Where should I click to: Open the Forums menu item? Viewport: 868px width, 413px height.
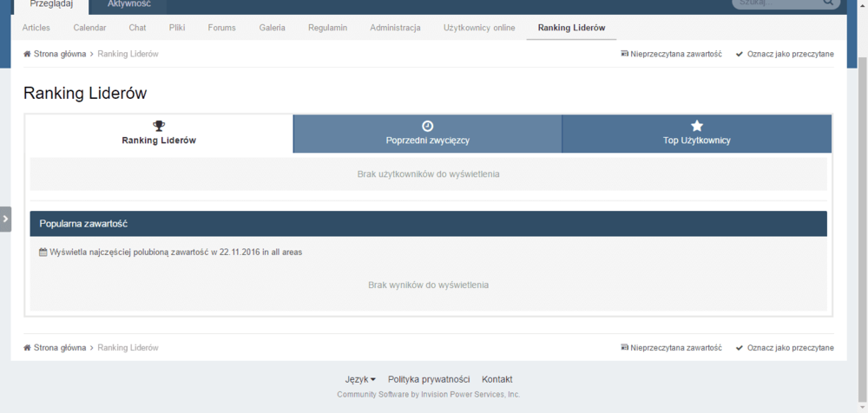pyautogui.click(x=221, y=28)
